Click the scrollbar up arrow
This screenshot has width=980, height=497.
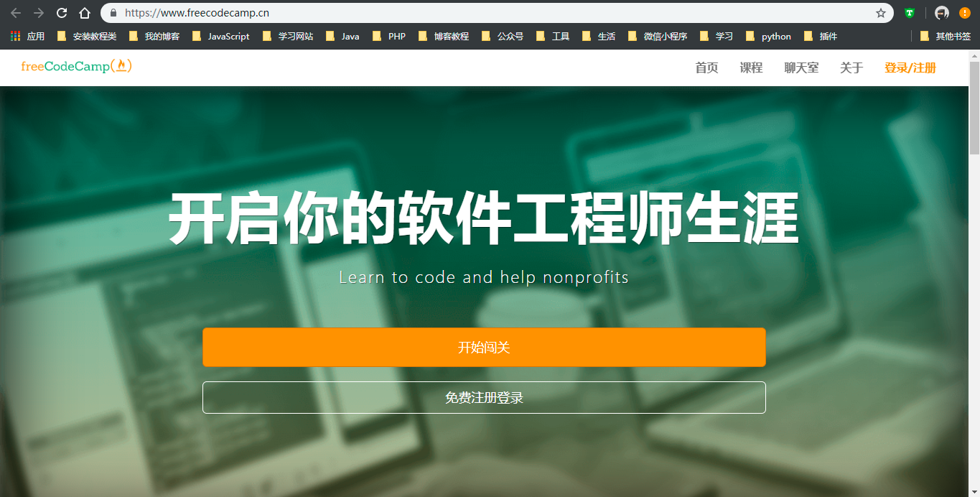coord(974,55)
